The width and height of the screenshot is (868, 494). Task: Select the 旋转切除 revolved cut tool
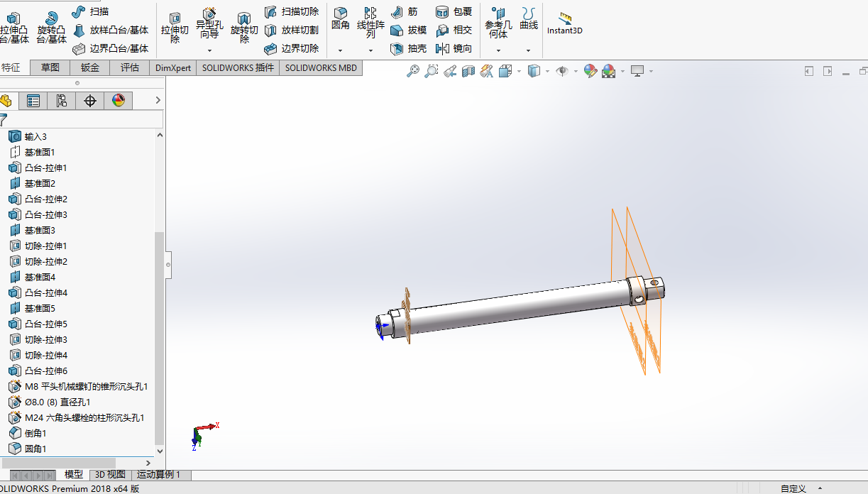pos(244,27)
